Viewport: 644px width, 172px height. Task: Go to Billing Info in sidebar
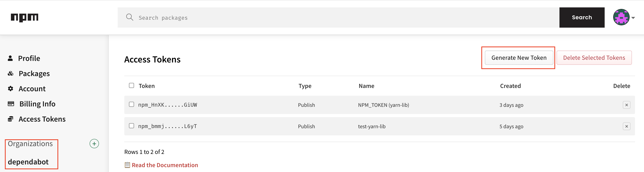pos(38,104)
